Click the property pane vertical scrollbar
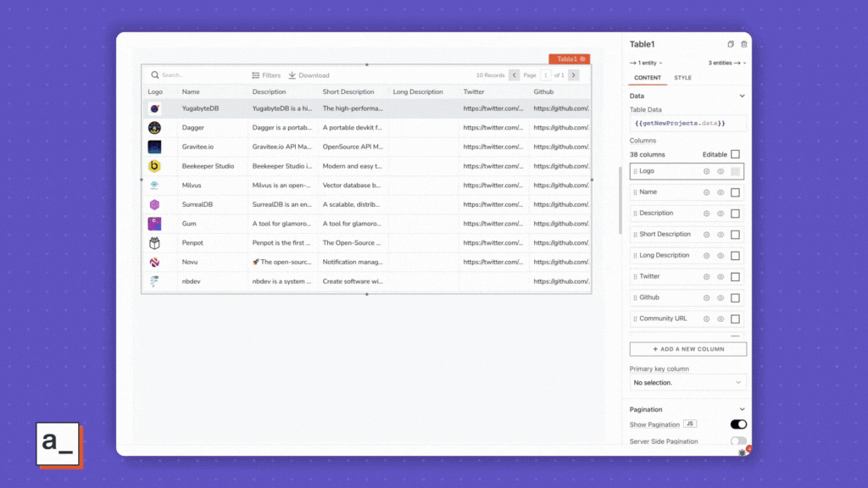Image resolution: width=868 pixels, height=488 pixels. tap(620, 200)
